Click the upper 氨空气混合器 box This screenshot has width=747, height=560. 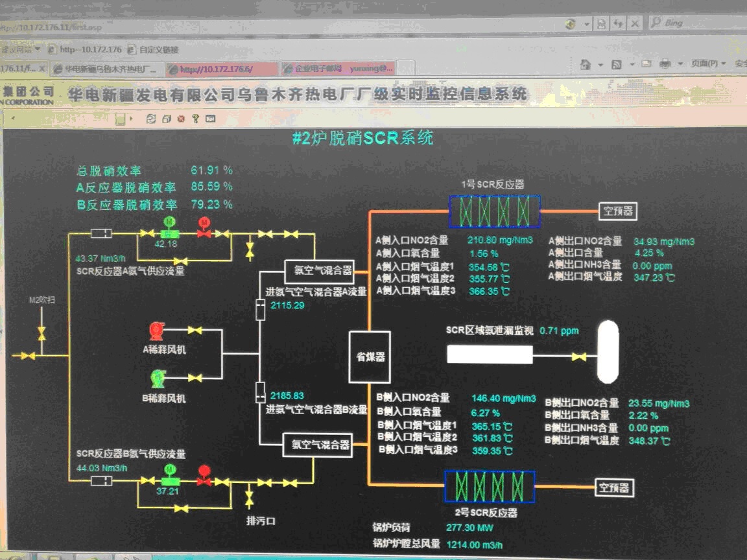(319, 271)
